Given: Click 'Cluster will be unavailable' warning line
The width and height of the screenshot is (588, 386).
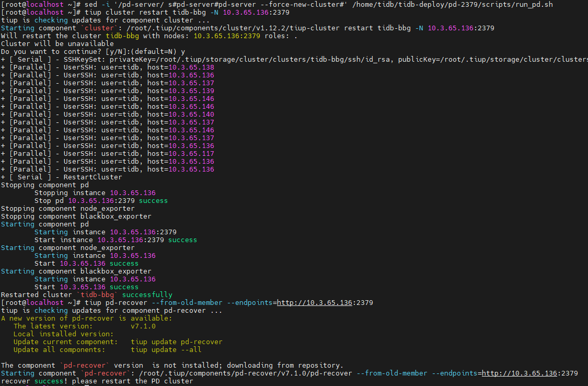Looking at the screenshot, I should (57, 44).
